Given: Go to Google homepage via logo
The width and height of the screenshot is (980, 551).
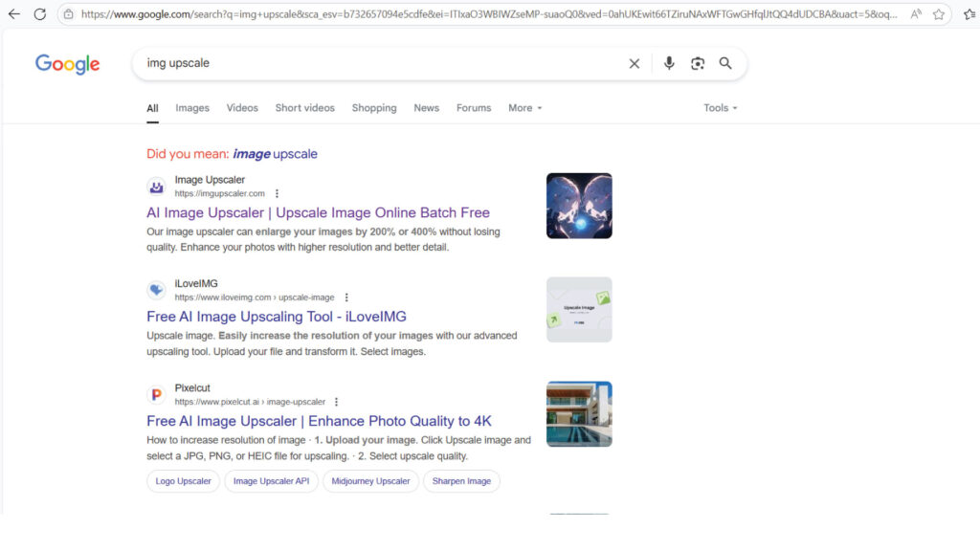Looking at the screenshot, I should click(68, 64).
